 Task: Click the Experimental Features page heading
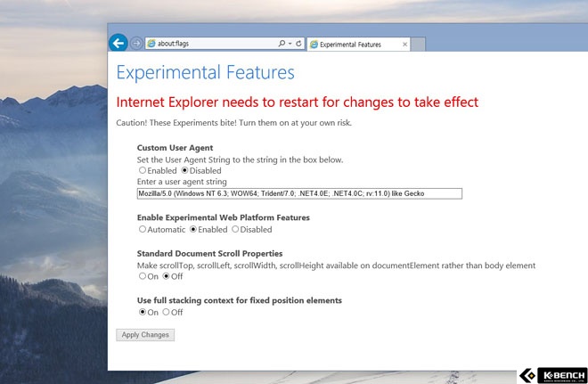[205, 73]
